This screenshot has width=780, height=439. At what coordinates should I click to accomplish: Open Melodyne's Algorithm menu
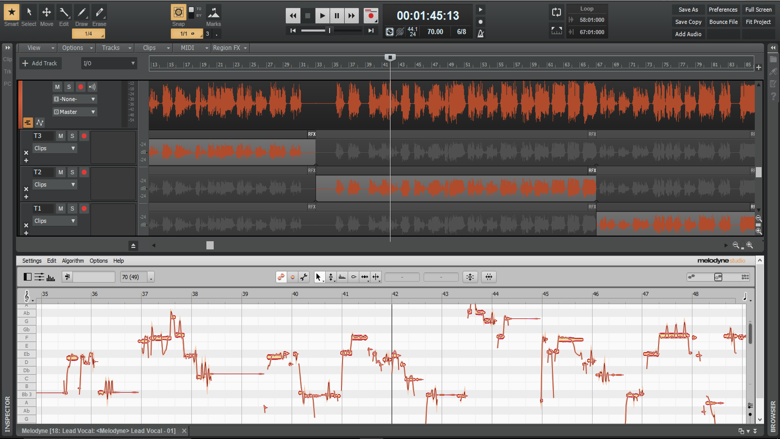73,261
